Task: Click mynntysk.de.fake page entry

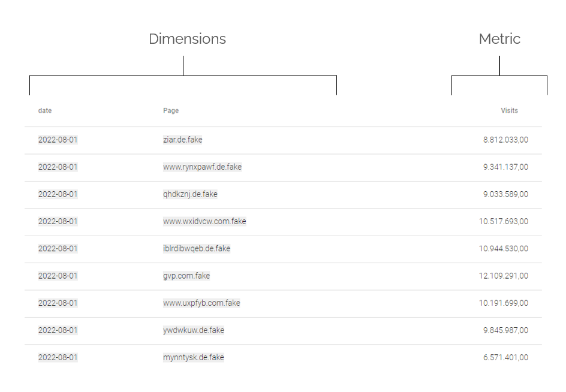Action: [193, 357]
